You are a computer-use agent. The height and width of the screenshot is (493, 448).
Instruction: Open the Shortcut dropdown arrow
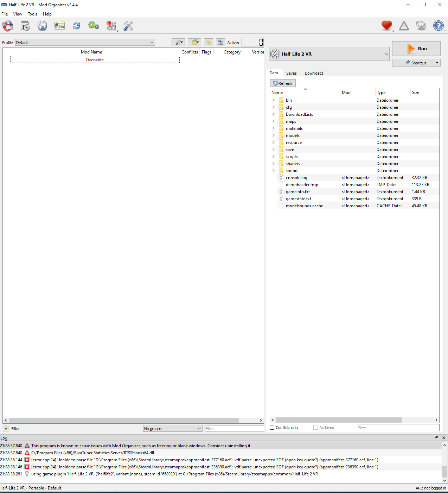click(437, 63)
